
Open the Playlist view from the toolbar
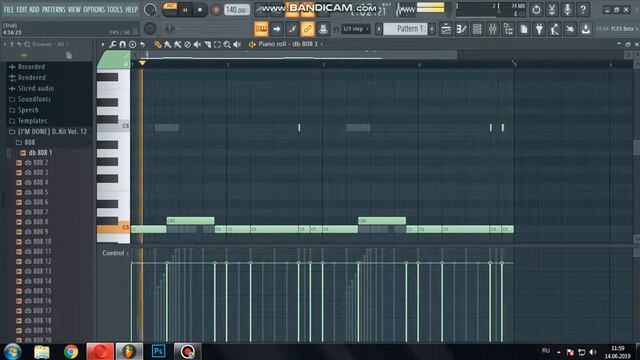[446, 29]
